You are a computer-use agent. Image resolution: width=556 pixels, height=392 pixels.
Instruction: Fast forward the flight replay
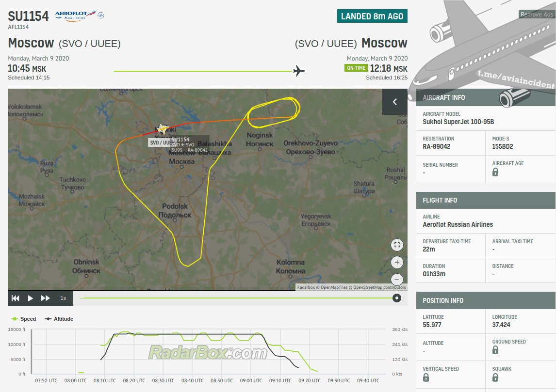[x=46, y=298]
